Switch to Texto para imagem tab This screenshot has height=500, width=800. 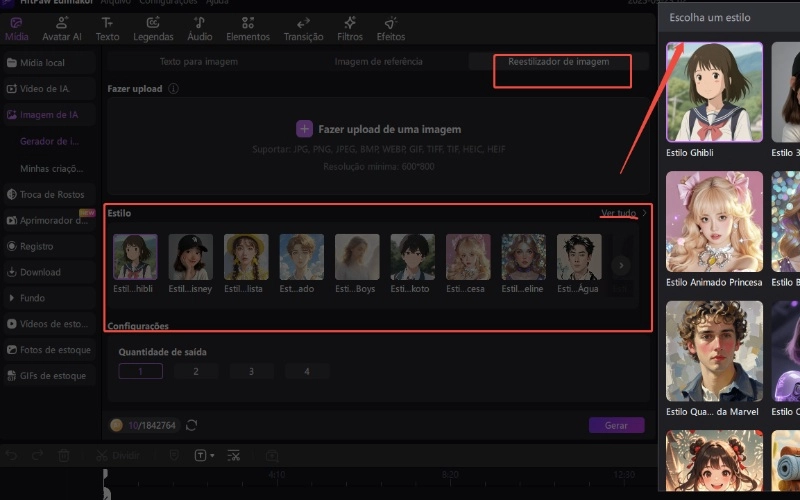[x=198, y=62]
